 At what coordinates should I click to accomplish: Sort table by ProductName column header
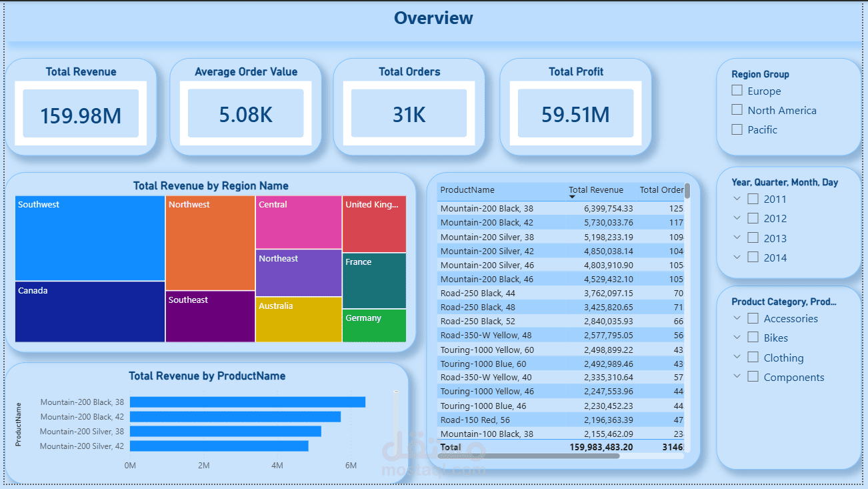[x=467, y=190]
